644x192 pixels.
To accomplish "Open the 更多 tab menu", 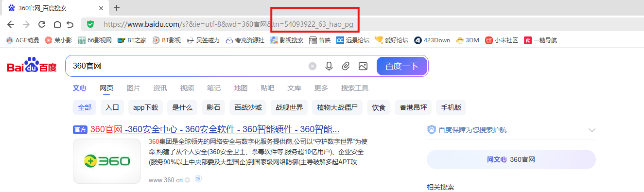I will [321, 88].
